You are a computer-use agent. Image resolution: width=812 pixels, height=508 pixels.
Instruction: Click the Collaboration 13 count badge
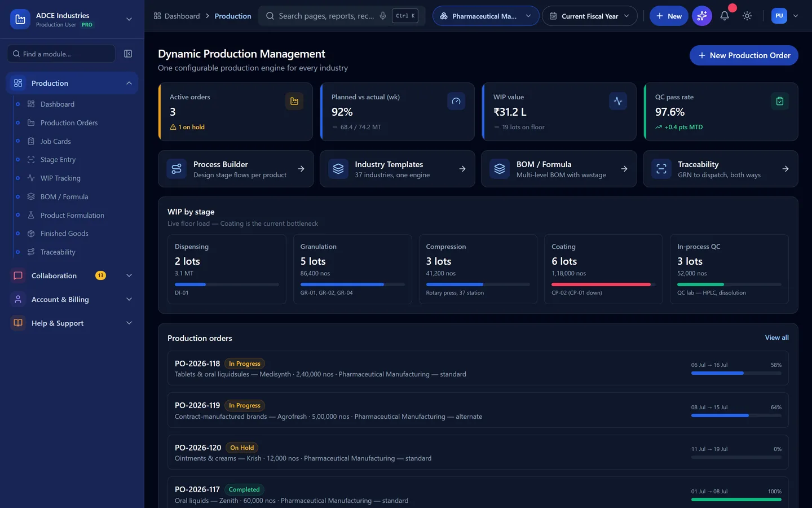[100, 275]
